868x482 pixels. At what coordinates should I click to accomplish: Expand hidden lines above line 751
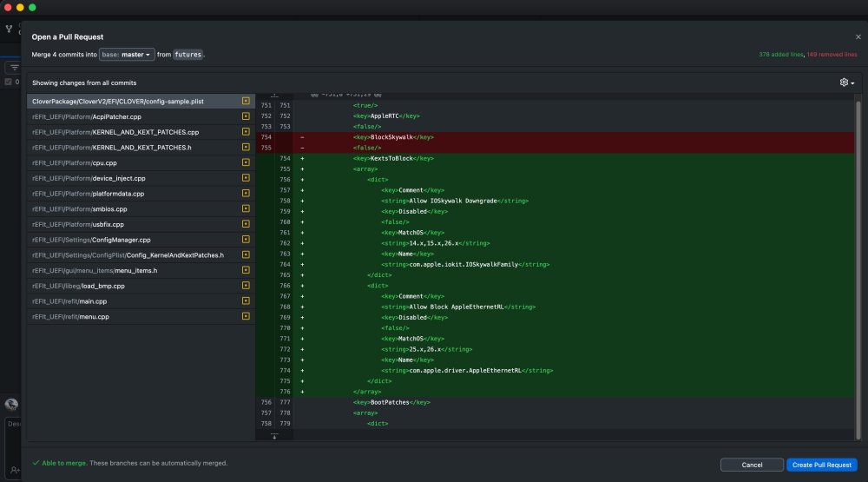[x=274, y=96]
